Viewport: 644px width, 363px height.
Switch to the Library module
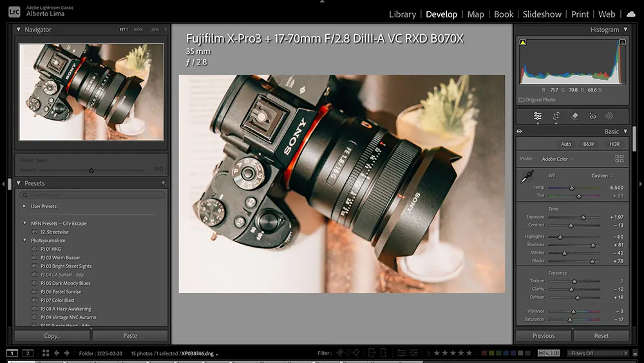pos(402,14)
